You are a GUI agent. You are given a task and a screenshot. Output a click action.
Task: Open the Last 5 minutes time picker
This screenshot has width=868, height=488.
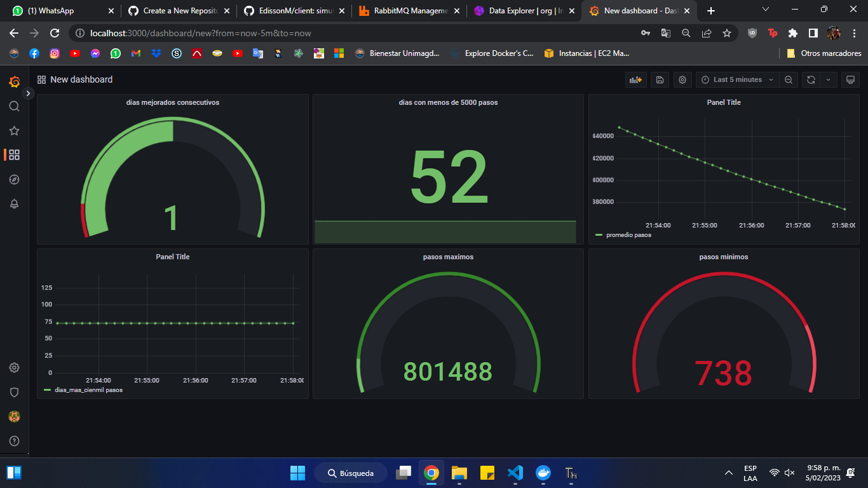click(738, 79)
